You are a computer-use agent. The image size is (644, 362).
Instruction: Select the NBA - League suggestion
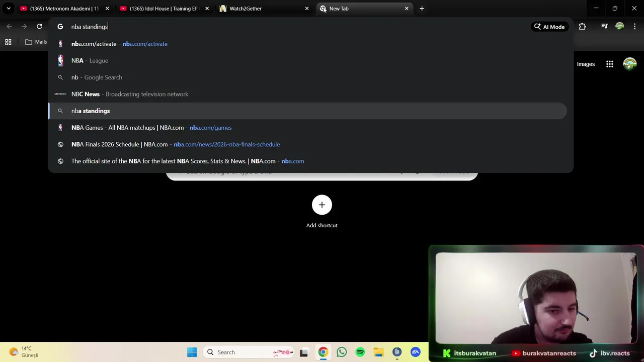[x=307, y=60]
